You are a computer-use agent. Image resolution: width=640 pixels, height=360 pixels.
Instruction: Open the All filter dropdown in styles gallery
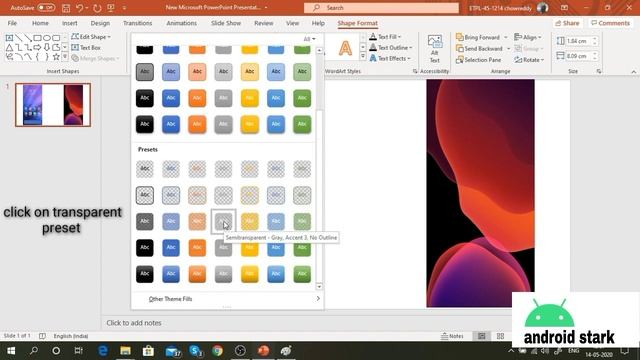click(309, 39)
